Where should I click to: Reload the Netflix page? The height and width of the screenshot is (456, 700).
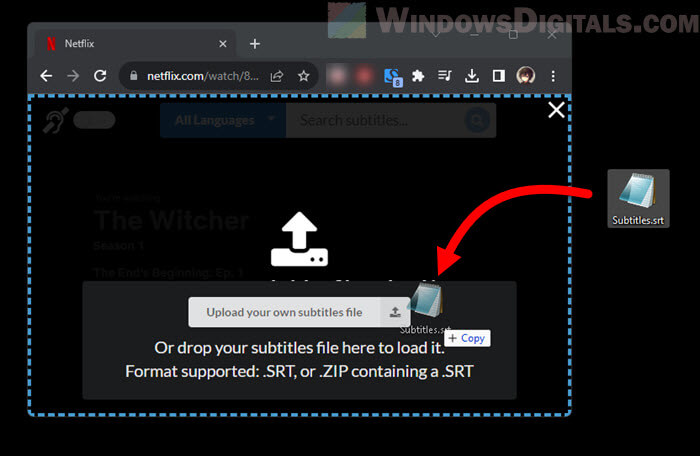pyautogui.click(x=100, y=76)
